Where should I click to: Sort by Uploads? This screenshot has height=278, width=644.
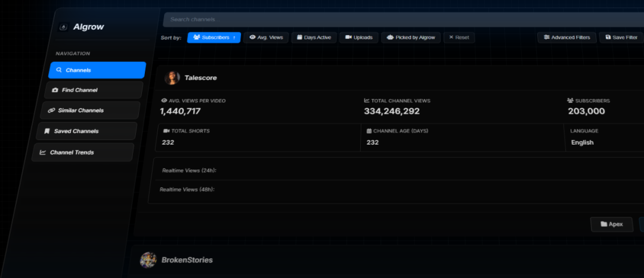pos(358,38)
